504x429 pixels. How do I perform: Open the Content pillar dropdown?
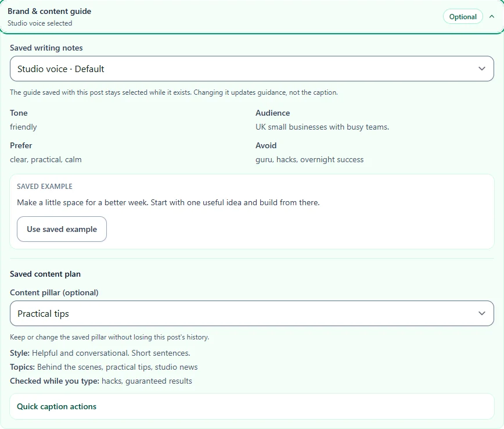pyautogui.click(x=251, y=313)
